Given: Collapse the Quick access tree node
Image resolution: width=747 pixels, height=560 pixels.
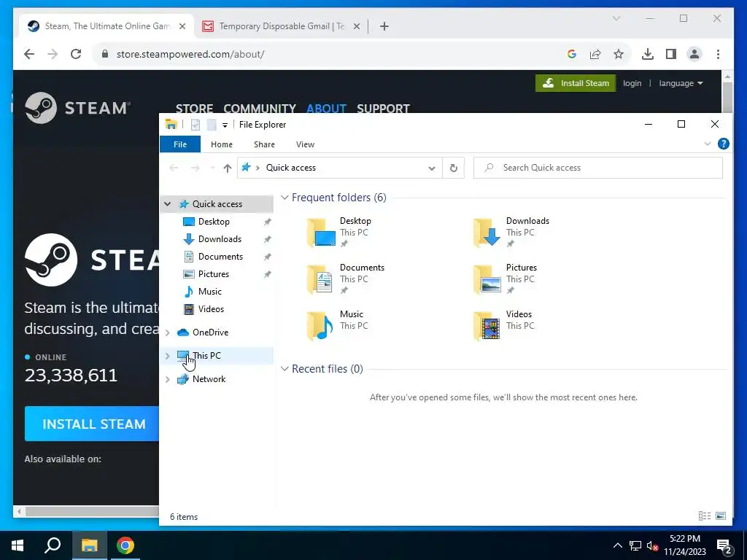Looking at the screenshot, I should pyautogui.click(x=168, y=204).
